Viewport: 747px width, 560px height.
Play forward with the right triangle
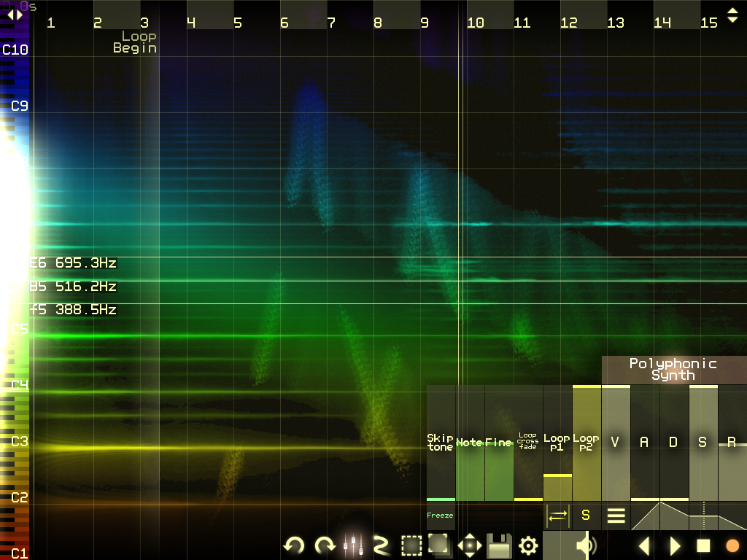pyautogui.click(x=675, y=545)
